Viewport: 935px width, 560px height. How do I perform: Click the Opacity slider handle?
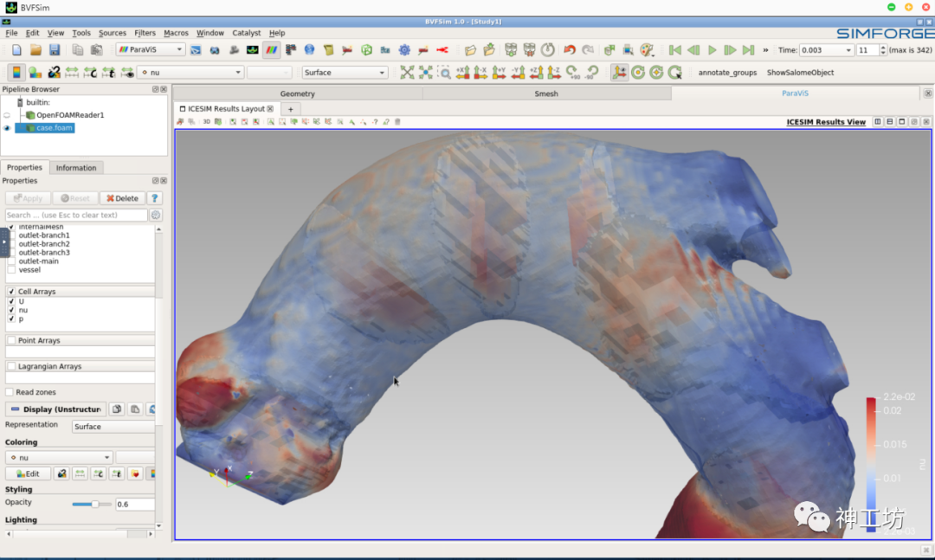coord(95,505)
